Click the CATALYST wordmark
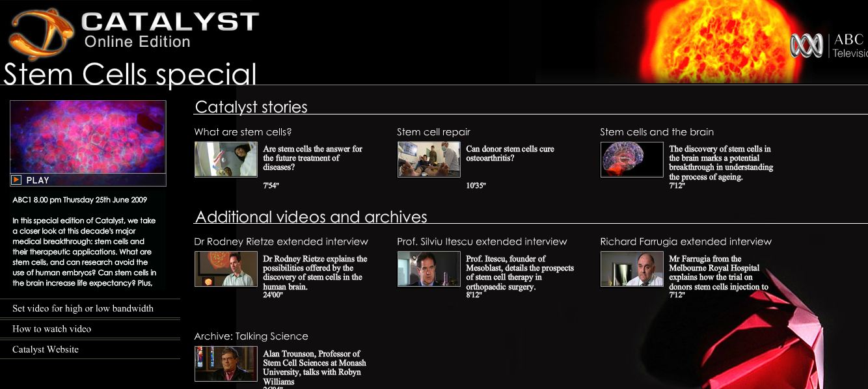Viewport: 868px width, 389px height. (170, 21)
